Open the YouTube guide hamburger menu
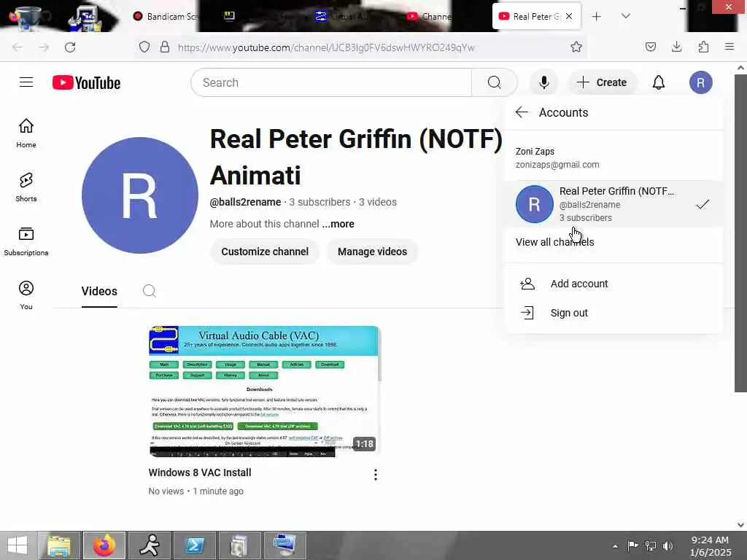This screenshot has height=560, width=747. 26,82
